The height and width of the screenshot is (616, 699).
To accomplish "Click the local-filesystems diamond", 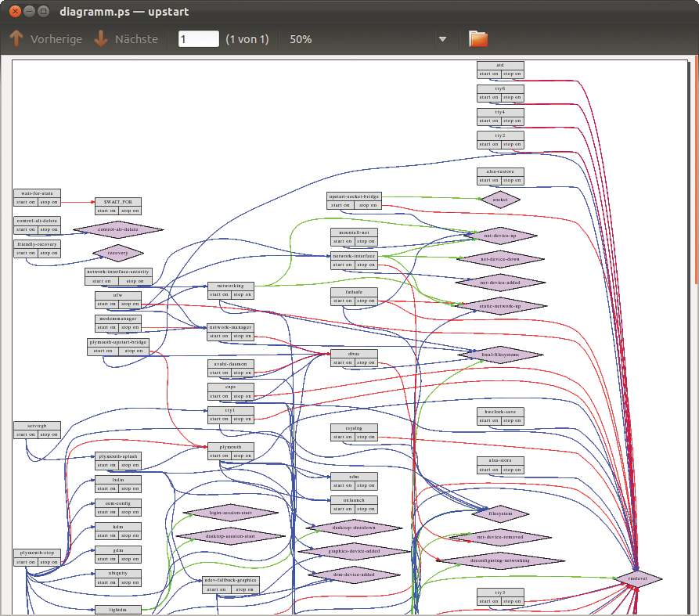I will point(500,355).
